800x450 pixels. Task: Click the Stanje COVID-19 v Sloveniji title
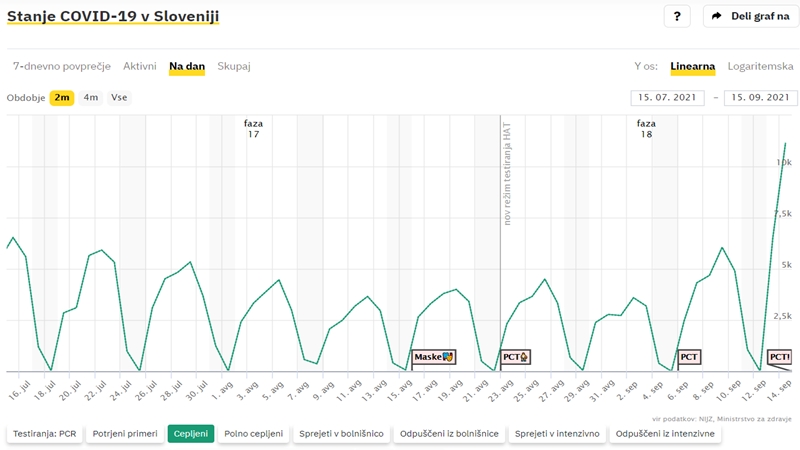click(113, 16)
